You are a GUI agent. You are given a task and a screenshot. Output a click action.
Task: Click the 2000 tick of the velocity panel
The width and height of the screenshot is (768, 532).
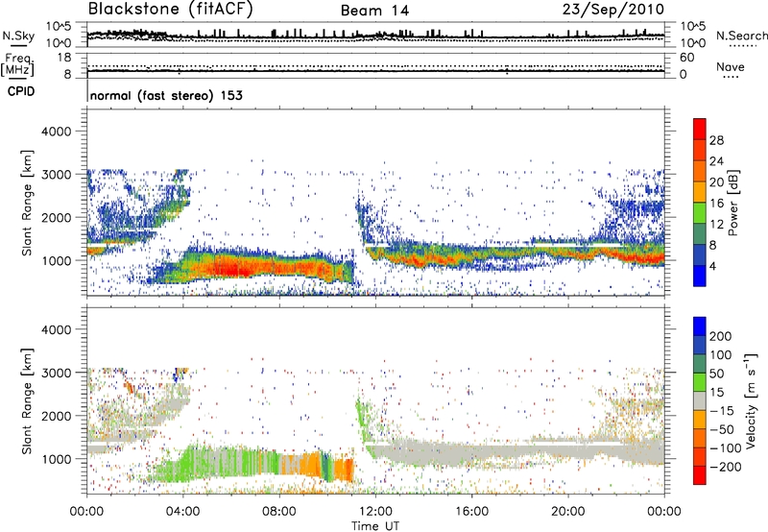tap(57, 416)
